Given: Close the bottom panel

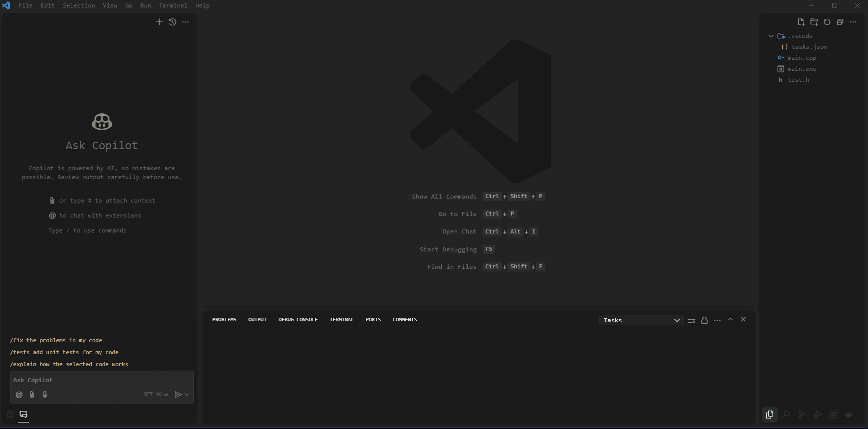Looking at the screenshot, I should [743, 320].
